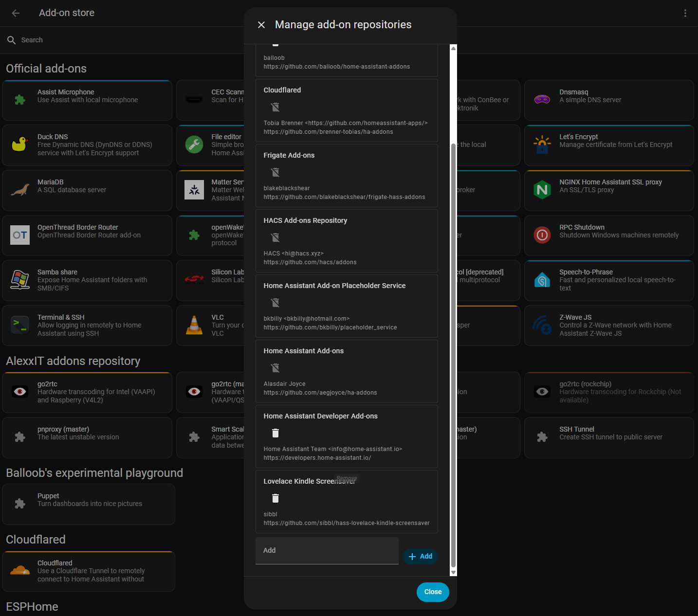Screen dimensions: 698x616
Task: Click the search magnifier icon
Action: point(12,40)
